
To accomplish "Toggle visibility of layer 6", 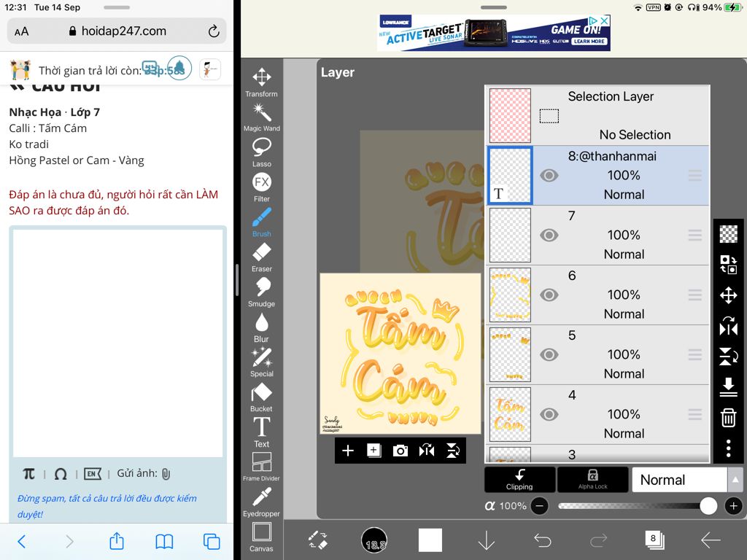I will [x=549, y=295].
